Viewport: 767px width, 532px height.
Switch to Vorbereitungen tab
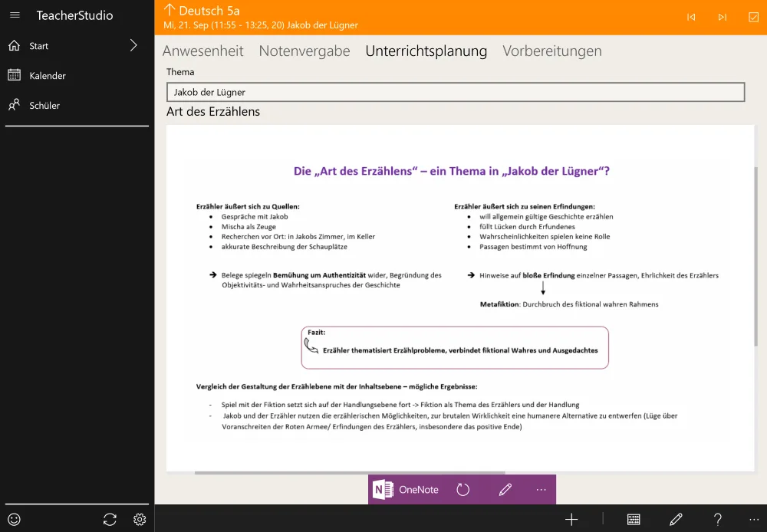point(552,51)
